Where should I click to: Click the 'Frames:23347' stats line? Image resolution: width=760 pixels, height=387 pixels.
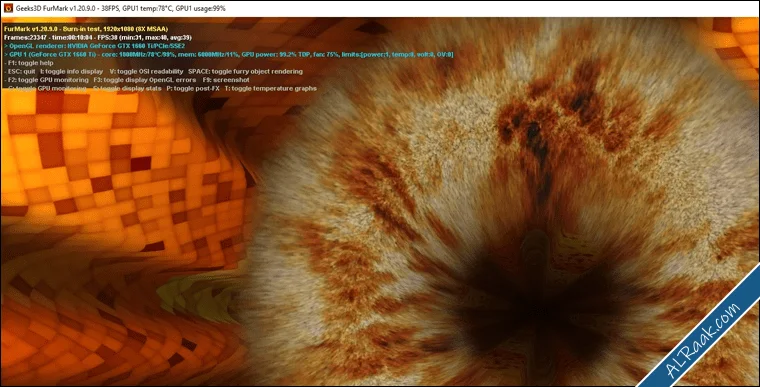[x=98, y=37]
